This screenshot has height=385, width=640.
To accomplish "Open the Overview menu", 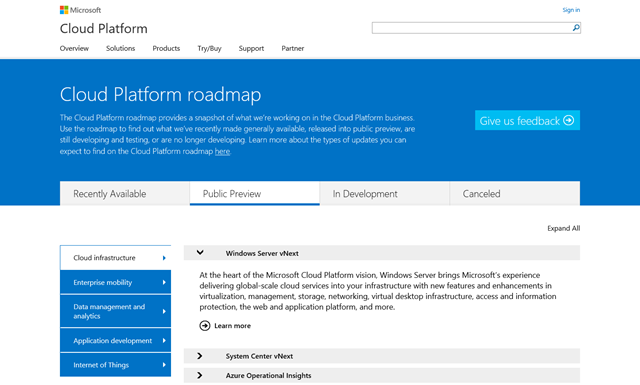I will 74,48.
